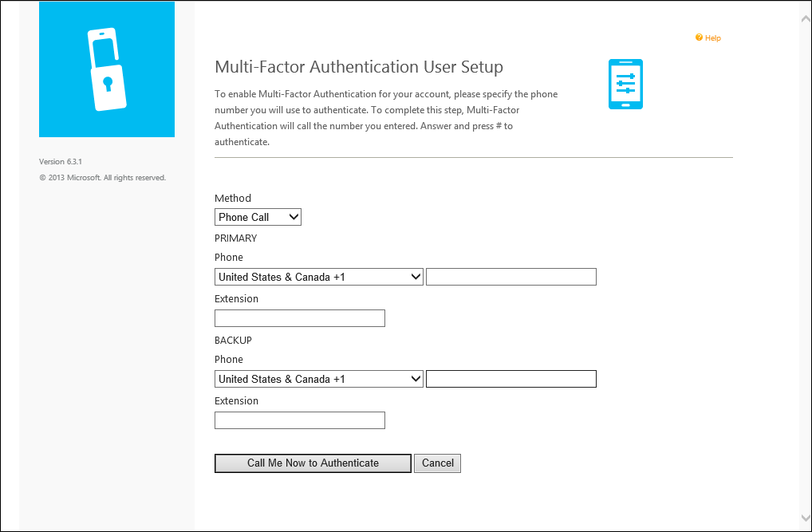The image size is (812, 532).
Task: Click the blue mobile settings icon beside the heading
Action: [x=625, y=84]
